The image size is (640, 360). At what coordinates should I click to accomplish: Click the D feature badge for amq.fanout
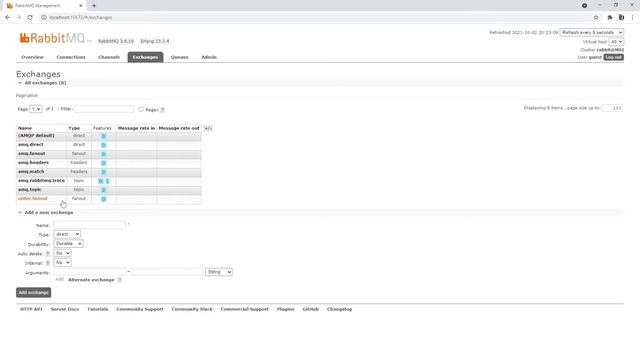point(104,154)
